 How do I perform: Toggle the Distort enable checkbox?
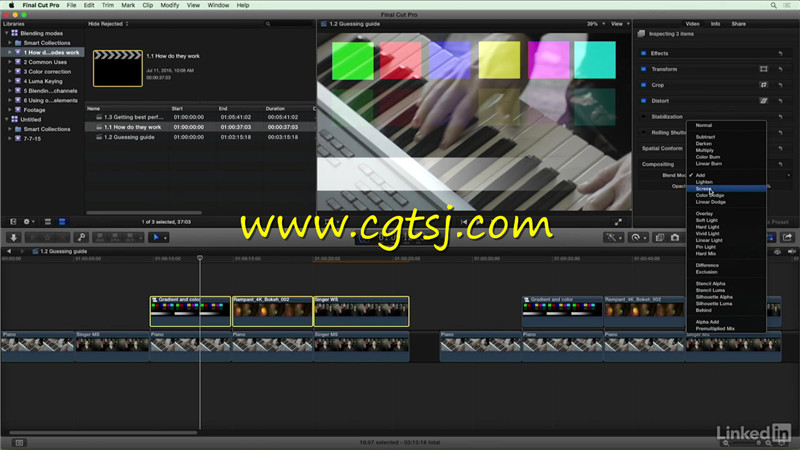click(643, 101)
